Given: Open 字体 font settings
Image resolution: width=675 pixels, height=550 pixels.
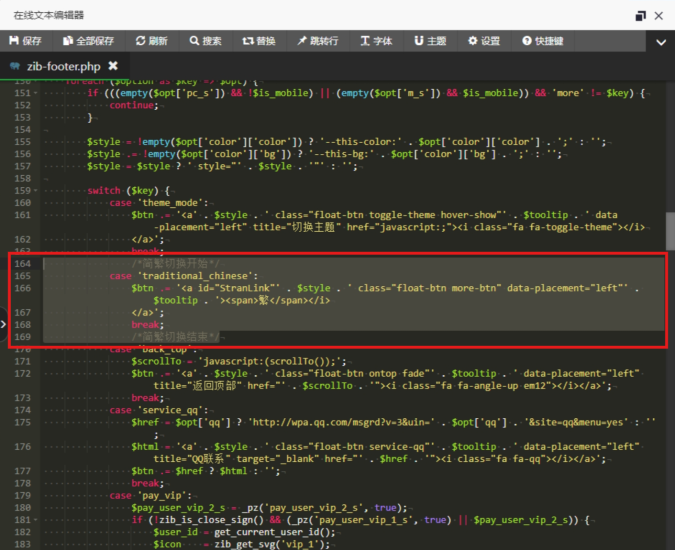Looking at the screenshot, I should (x=376, y=41).
